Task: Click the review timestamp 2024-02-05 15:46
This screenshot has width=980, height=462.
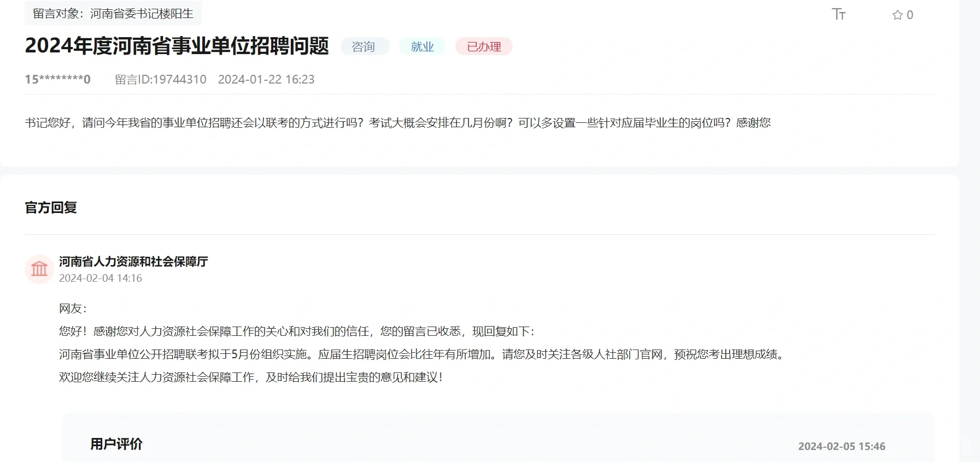Action: pos(842,446)
